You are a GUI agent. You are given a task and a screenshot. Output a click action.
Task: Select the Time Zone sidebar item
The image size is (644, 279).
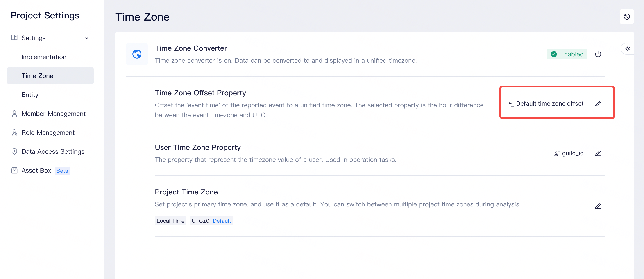click(x=50, y=76)
